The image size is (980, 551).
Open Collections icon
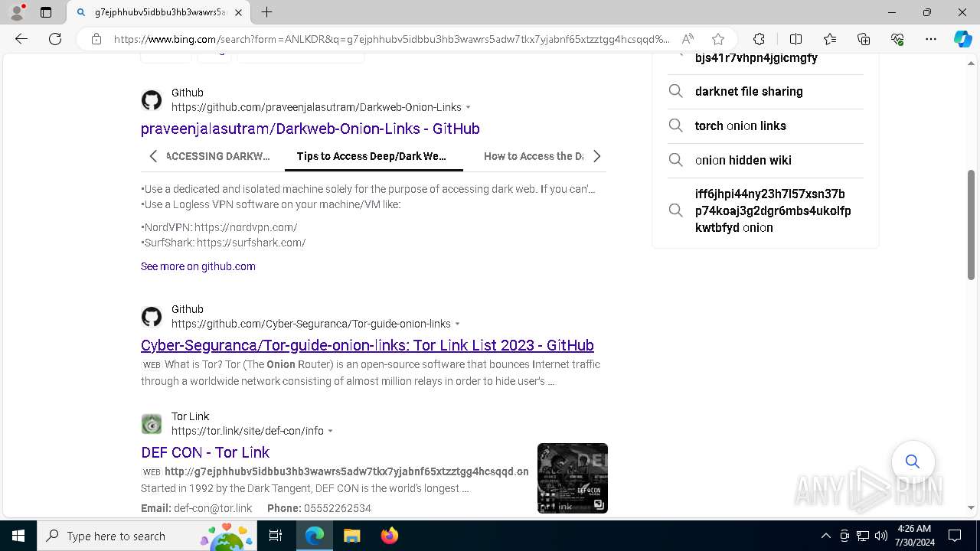coord(864,39)
